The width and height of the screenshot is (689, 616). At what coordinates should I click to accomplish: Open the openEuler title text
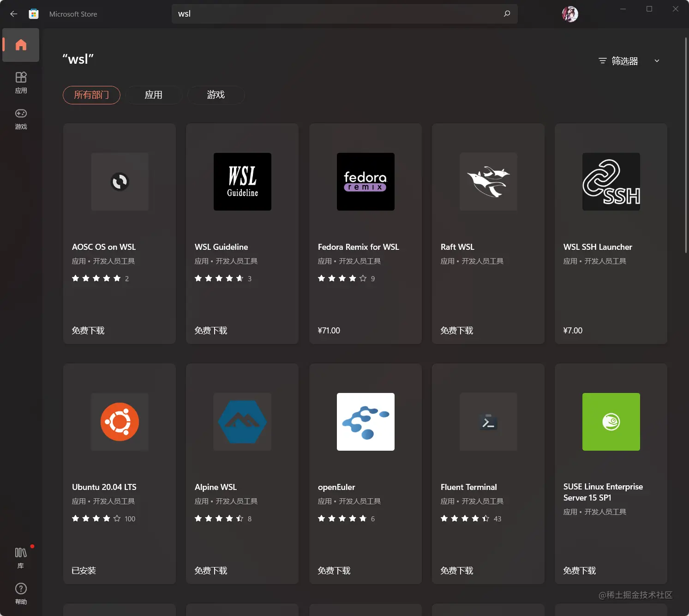click(336, 487)
